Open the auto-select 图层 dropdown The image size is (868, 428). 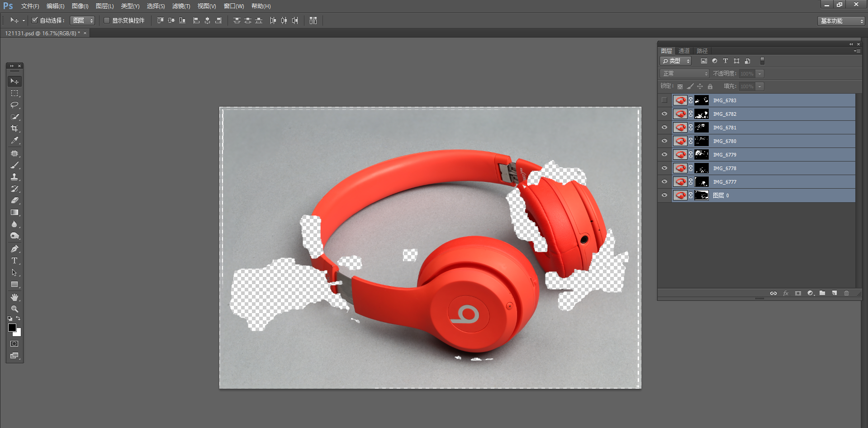pyautogui.click(x=82, y=20)
